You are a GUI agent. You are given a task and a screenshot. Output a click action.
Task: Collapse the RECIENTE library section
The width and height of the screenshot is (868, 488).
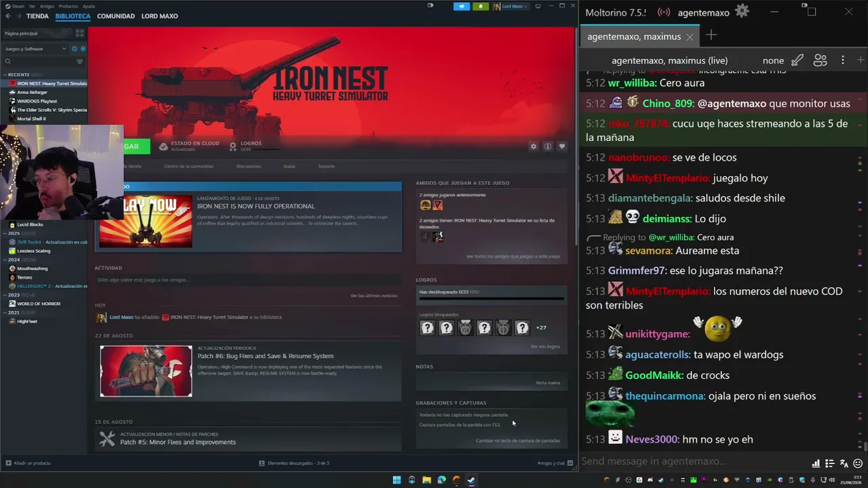tap(5, 75)
